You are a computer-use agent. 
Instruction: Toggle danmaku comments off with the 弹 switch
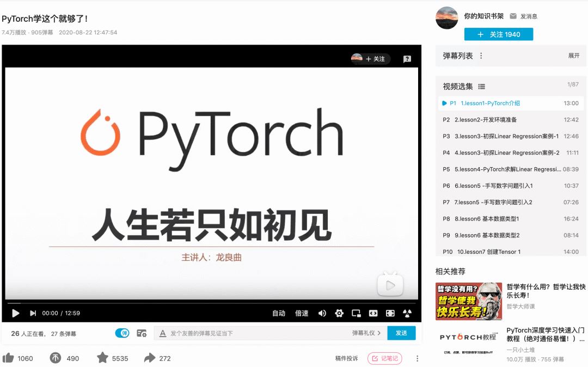tap(122, 333)
